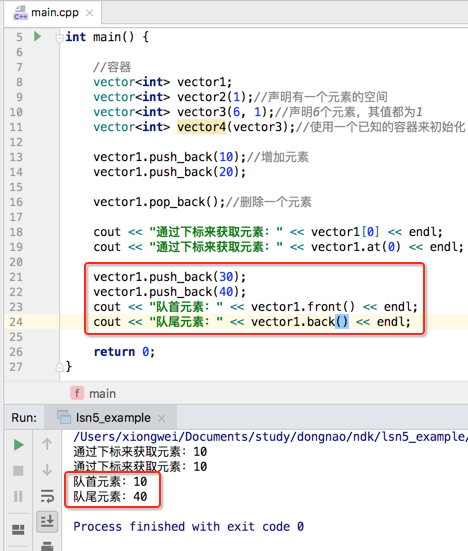Click '队尾元素: 40' console output line
468x551 pixels.
point(110,497)
